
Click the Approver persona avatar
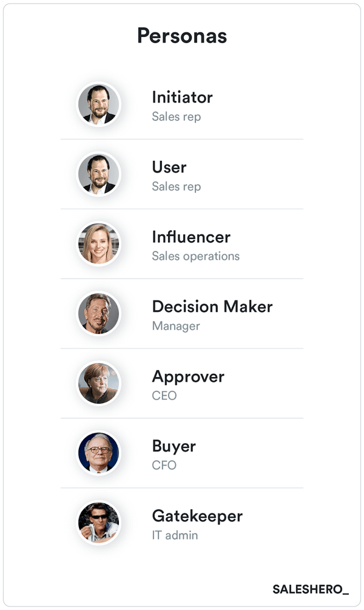99,384
